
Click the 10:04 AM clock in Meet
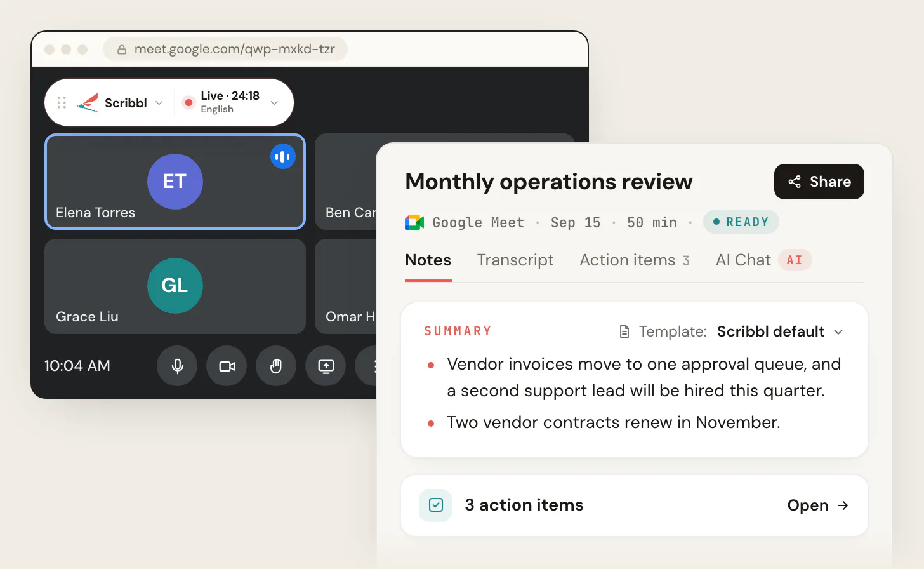click(77, 366)
